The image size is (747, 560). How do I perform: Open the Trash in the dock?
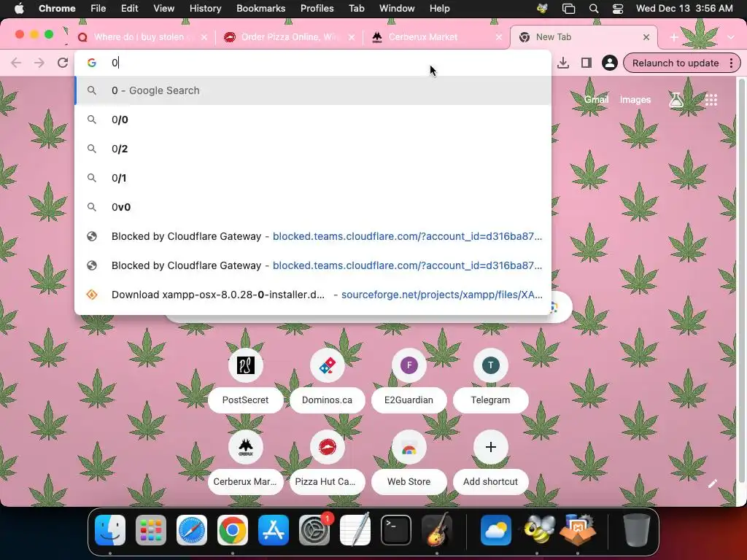pyautogui.click(x=636, y=530)
